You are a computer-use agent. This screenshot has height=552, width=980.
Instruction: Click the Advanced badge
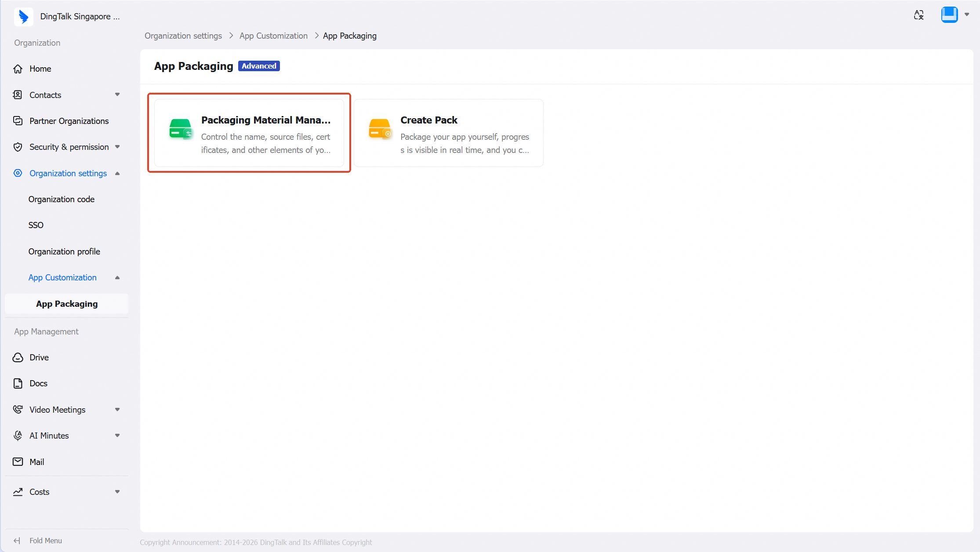tap(259, 66)
